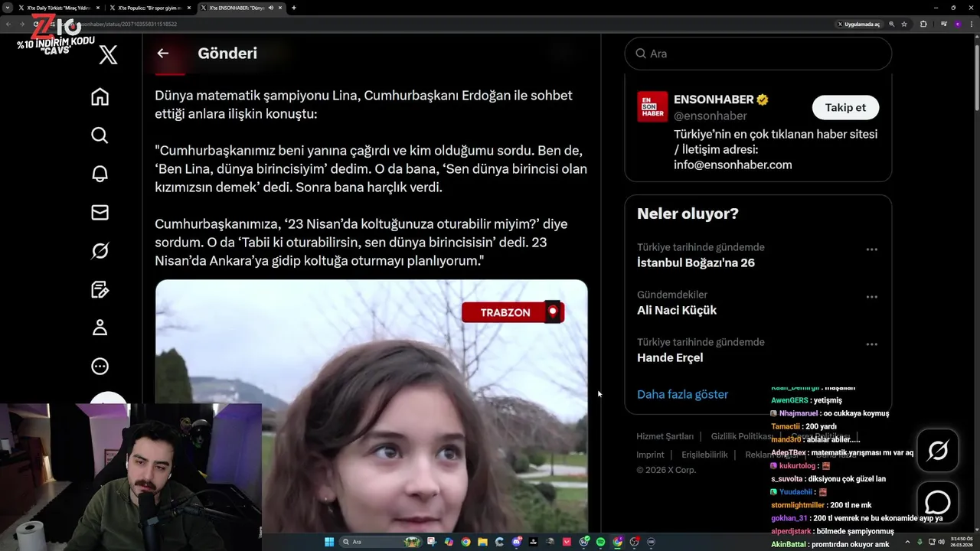This screenshot has height=551, width=980.
Task: Go back using the Gönderi arrow
Action: (162, 54)
